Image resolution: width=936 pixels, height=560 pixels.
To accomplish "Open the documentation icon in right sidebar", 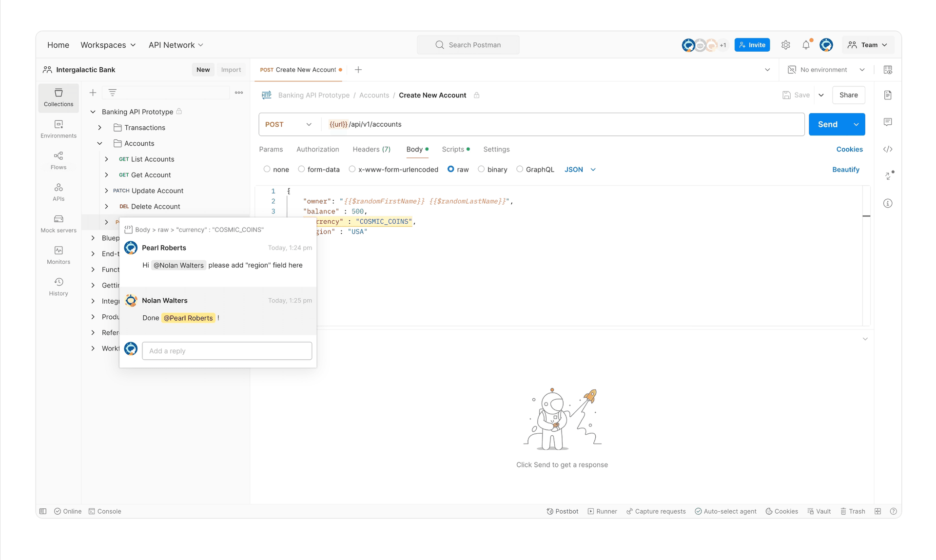I will [888, 95].
